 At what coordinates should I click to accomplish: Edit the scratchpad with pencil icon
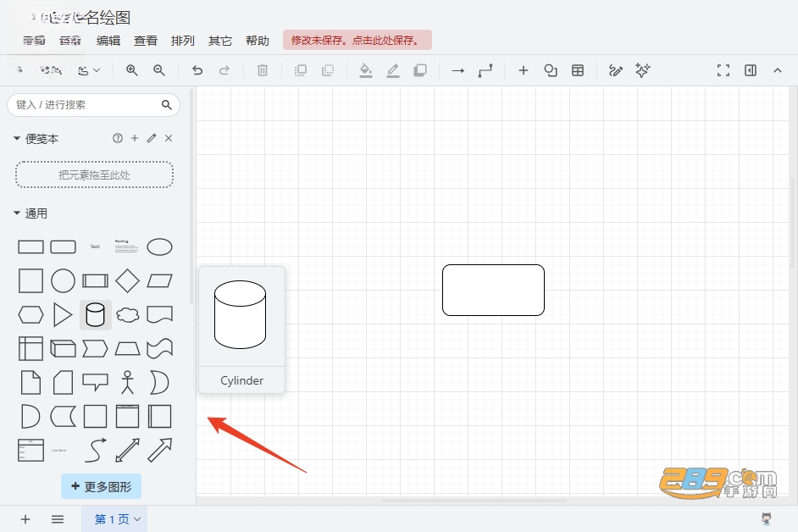[152, 138]
